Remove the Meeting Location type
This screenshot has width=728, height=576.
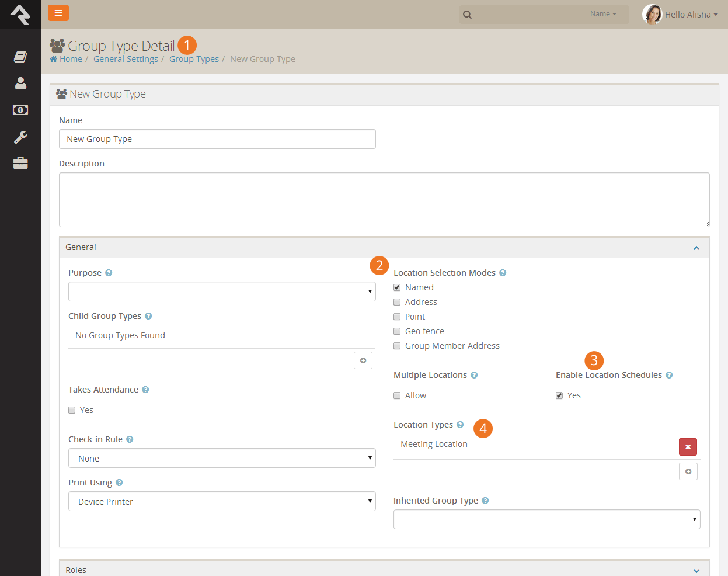(x=688, y=447)
